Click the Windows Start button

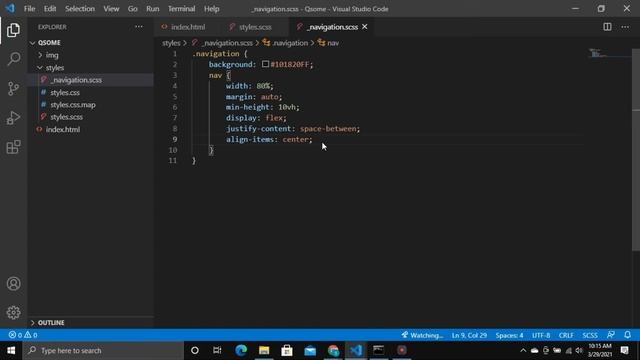tap(11, 350)
